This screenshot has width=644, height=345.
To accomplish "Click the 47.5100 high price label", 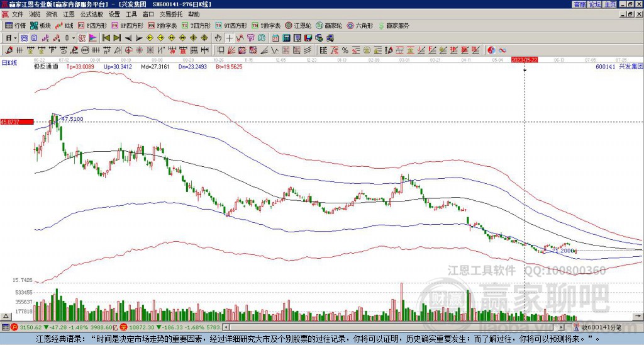I will pyautogui.click(x=72, y=119).
